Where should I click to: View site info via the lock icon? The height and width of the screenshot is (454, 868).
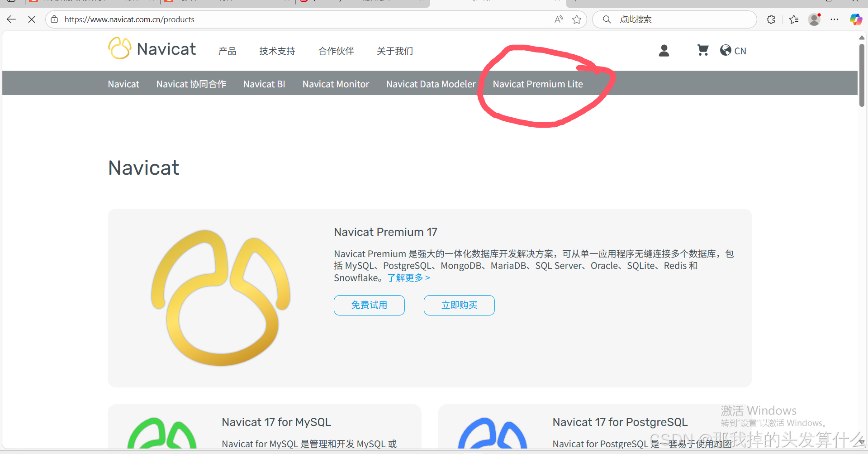tap(54, 19)
